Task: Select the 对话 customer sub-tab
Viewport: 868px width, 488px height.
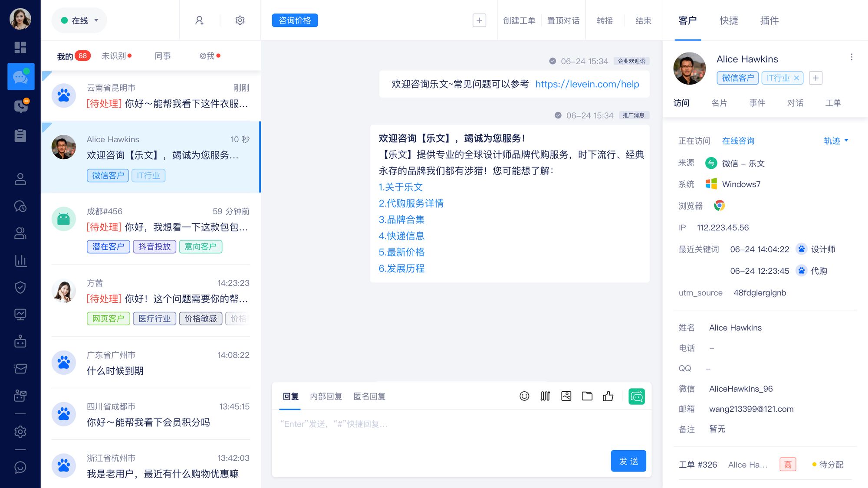Action: (x=795, y=103)
